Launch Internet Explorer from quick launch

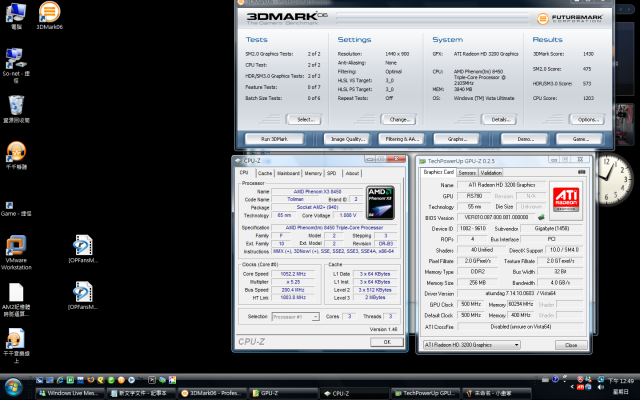coord(60,380)
